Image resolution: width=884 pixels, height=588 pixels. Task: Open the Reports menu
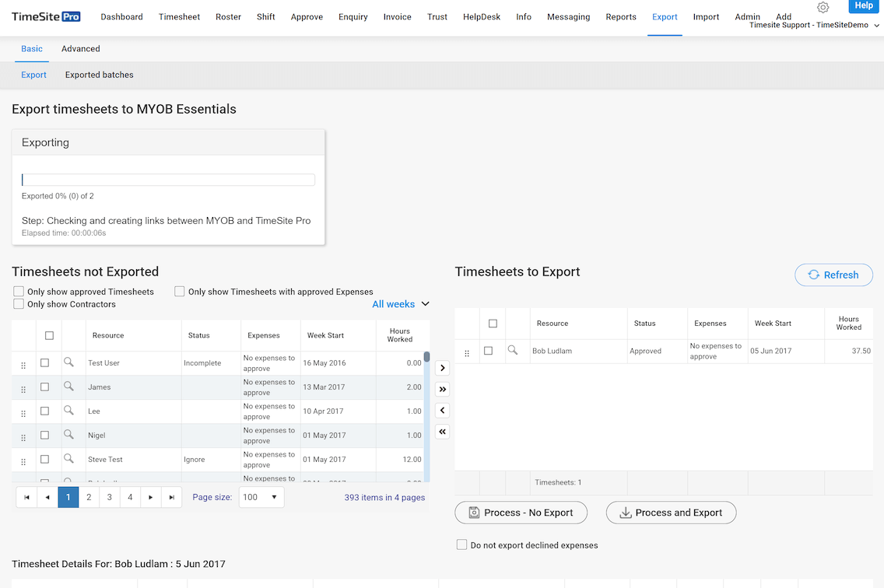click(x=621, y=17)
